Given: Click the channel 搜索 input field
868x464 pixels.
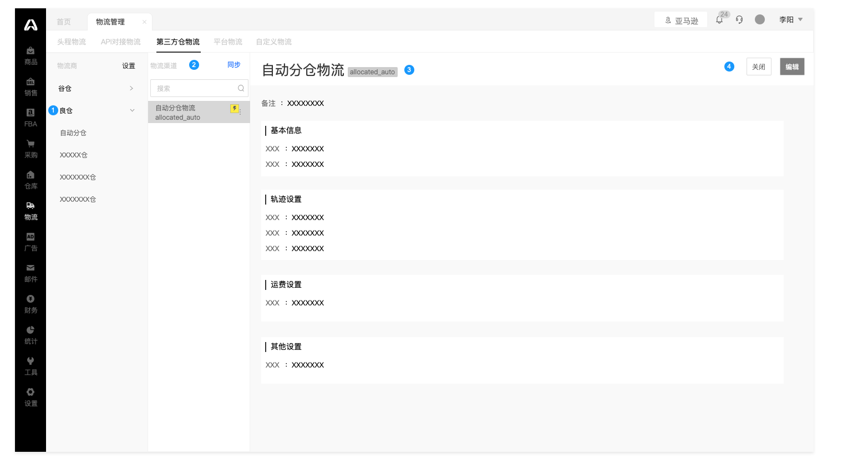Looking at the screenshot, I should coord(199,88).
